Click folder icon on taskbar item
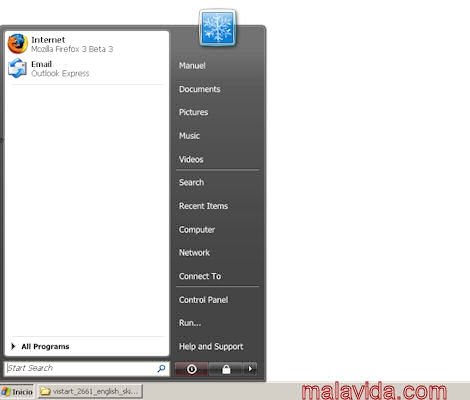Viewport: 470px width, 400px height. (x=45, y=391)
